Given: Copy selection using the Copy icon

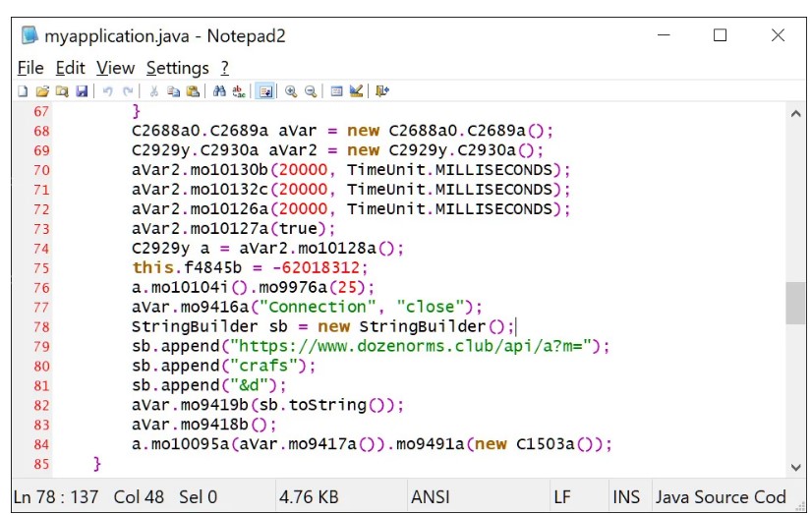Looking at the screenshot, I should coord(173,91).
